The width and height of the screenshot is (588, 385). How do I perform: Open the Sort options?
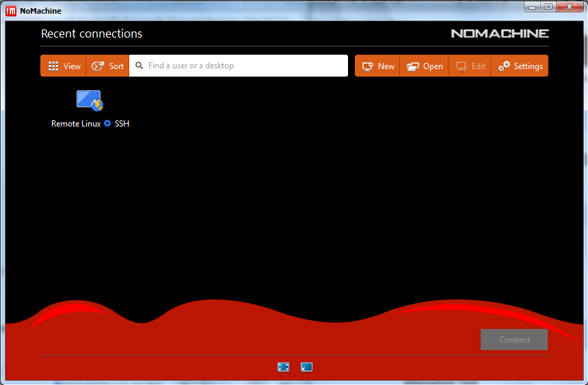(108, 66)
